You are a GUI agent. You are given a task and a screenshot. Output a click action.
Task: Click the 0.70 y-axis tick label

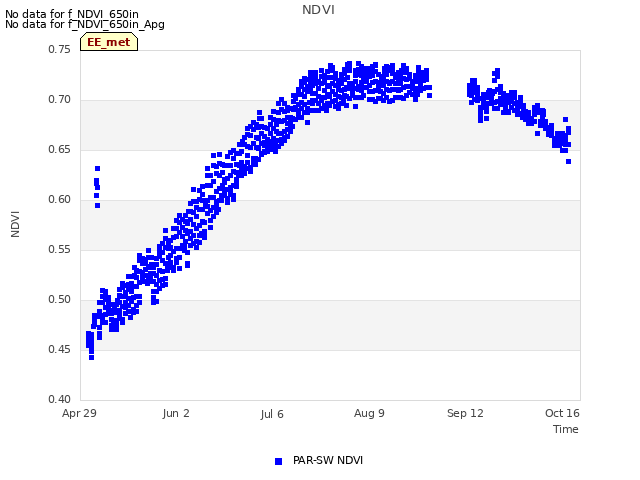click(x=60, y=100)
